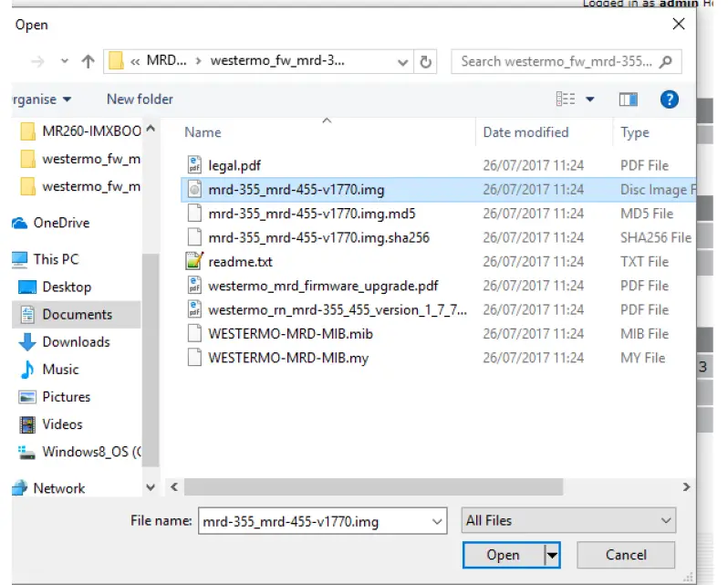Click the MY File type cell
The width and height of the screenshot is (728, 585).
click(x=643, y=358)
